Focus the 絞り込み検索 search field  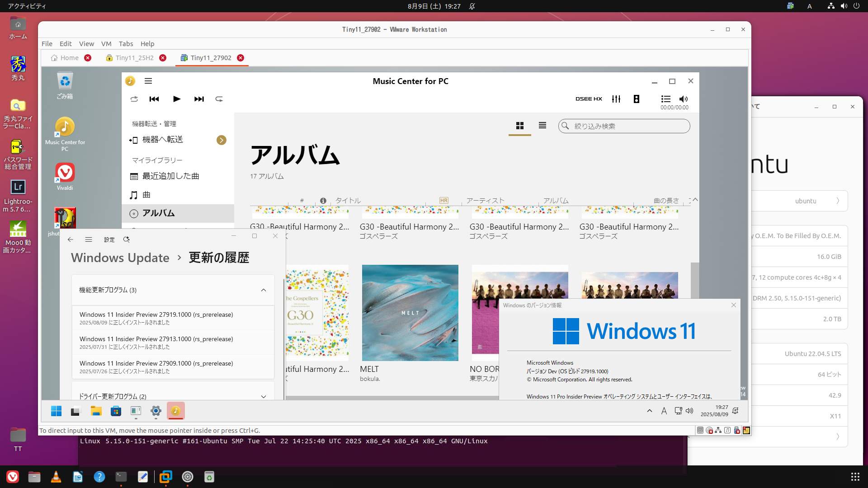[624, 126]
